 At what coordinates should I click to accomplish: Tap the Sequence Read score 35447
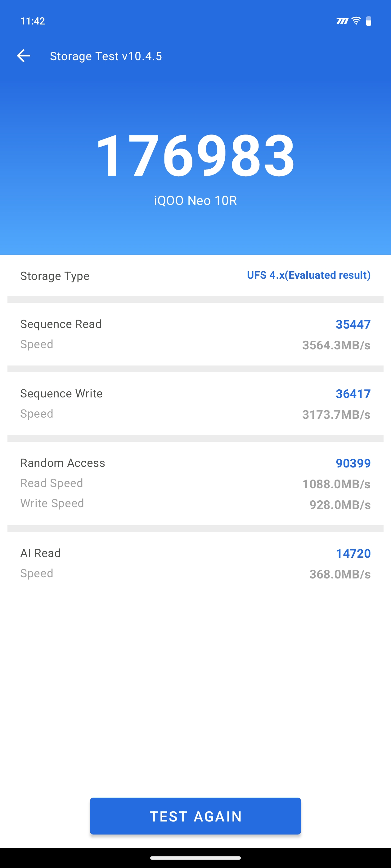coord(353,325)
